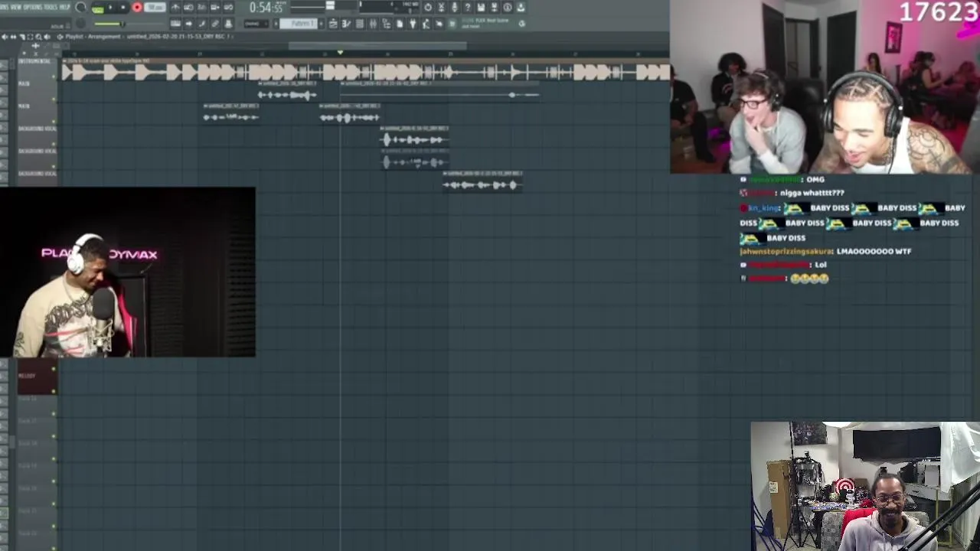Viewport: 980px width, 551px height.
Task: Open the Channel rack icon
Action: pyautogui.click(x=360, y=24)
